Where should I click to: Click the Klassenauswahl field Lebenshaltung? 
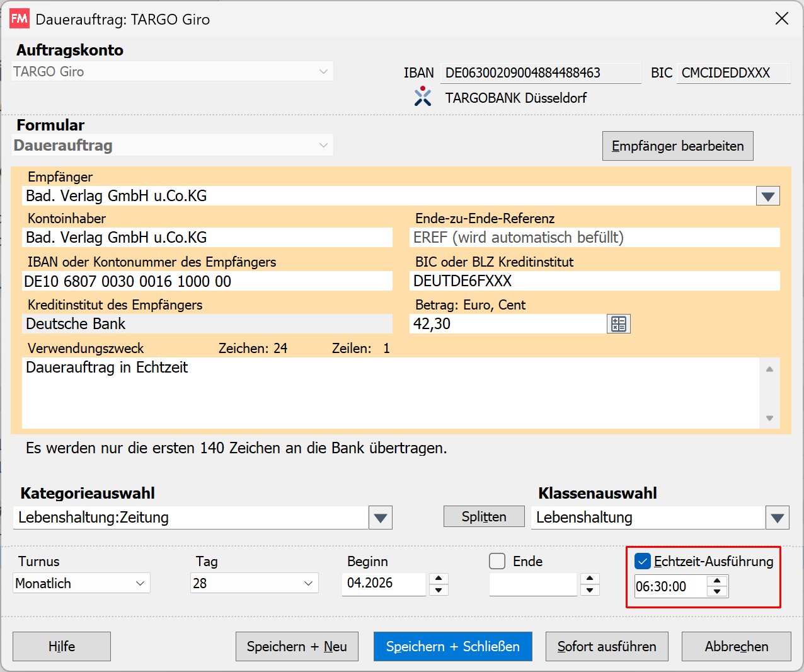[648, 518]
